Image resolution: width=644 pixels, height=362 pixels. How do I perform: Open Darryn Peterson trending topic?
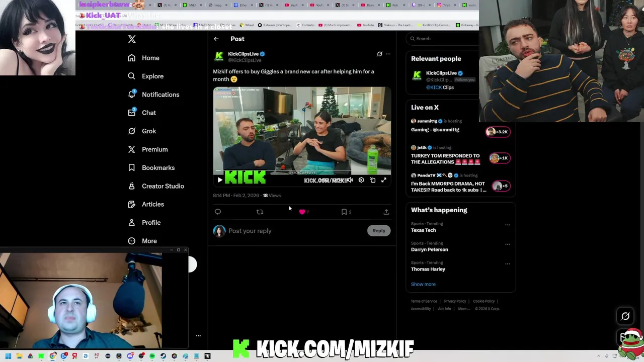point(429,249)
